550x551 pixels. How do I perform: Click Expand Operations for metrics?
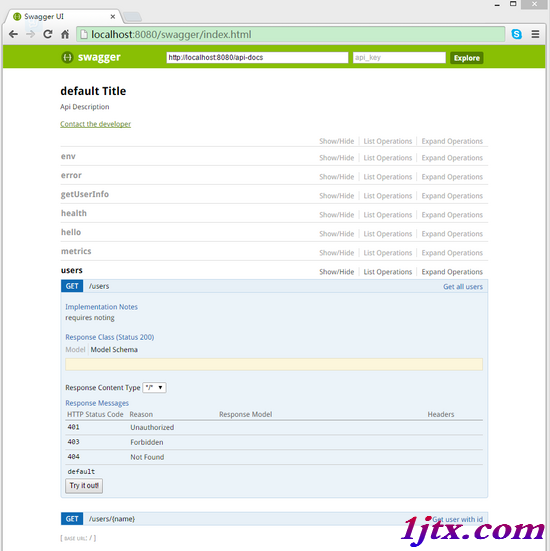pos(452,253)
